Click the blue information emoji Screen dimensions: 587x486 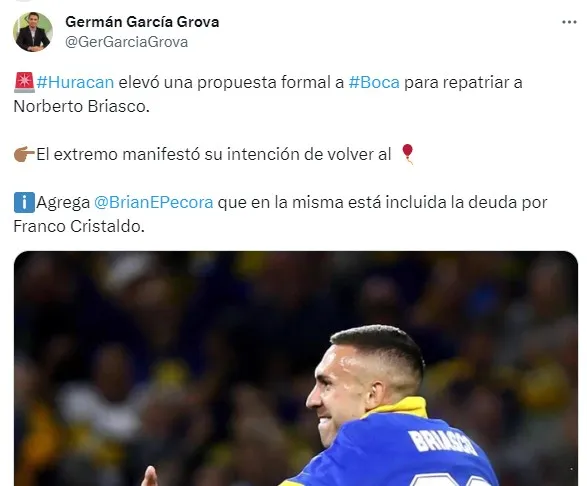coord(24,202)
